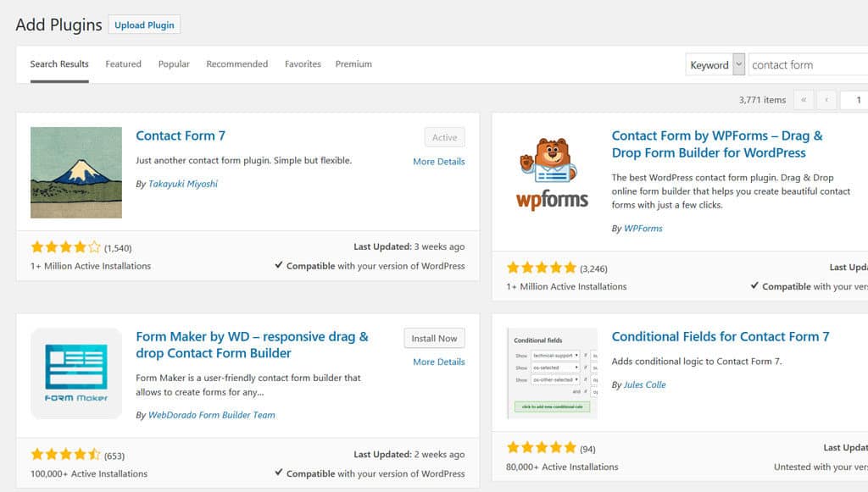Open the Featured tab
The width and height of the screenshot is (868, 492).
[124, 64]
